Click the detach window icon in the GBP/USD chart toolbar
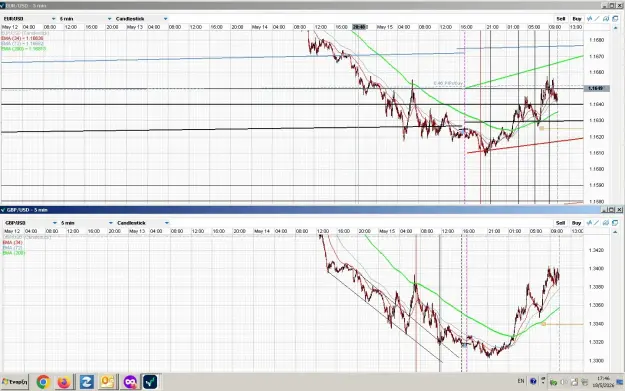This screenshot has width=625, height=391. click(615, 223)
